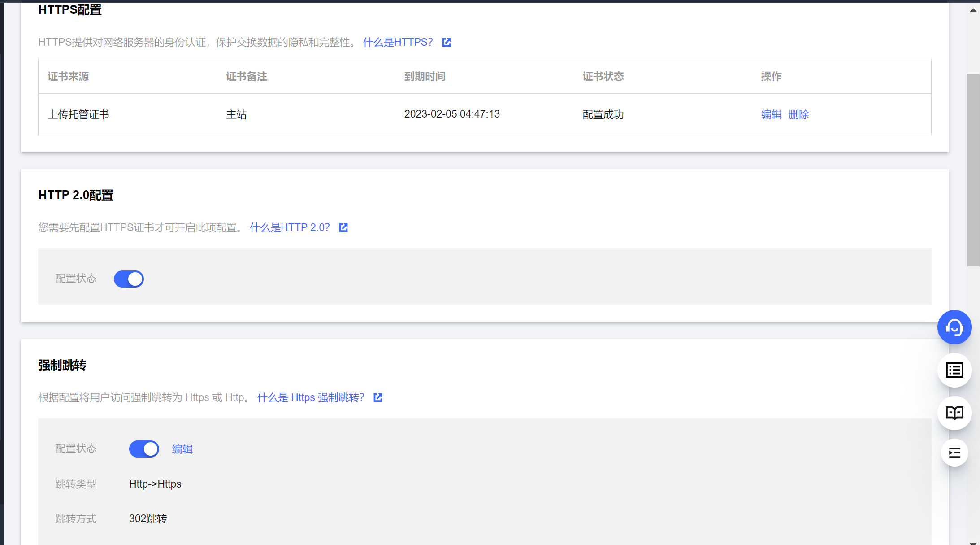Click the 到期时间 column header
Viewport: 980px width, 545px height.
click(425, 76)
